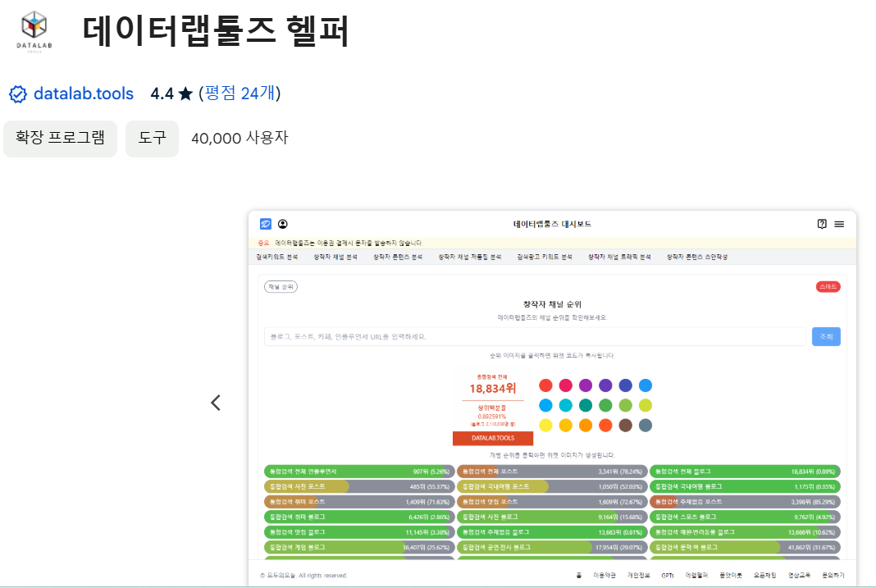The width and height of the screenshot is (876, 588).
Task: Select the indigo color swatch
Action: tap(625, 385)
